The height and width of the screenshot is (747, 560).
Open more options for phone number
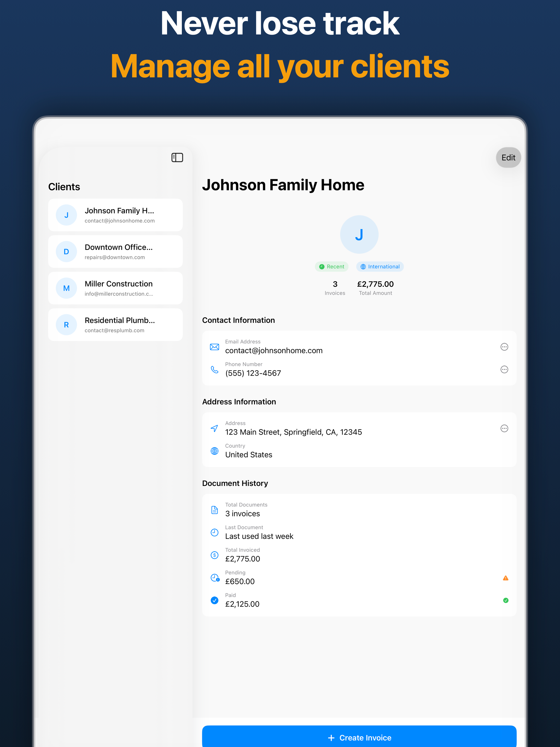tap(504, 369)
